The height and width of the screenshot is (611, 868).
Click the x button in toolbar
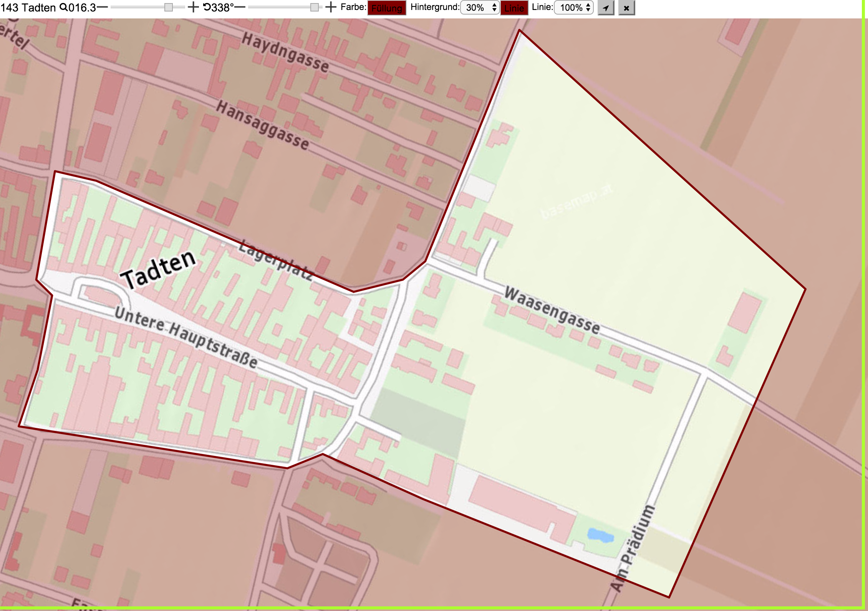tap(626, 8)
